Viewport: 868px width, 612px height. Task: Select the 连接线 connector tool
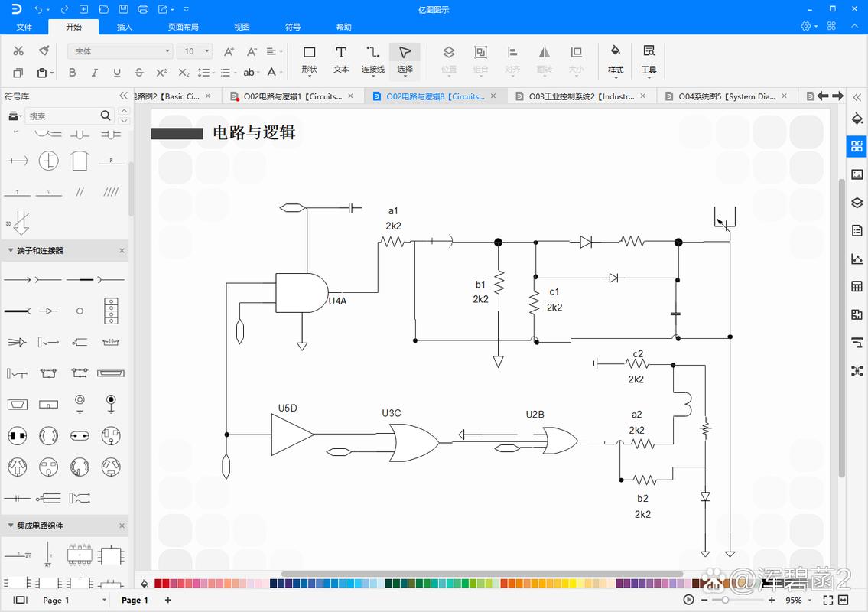(x=372, y=60)
